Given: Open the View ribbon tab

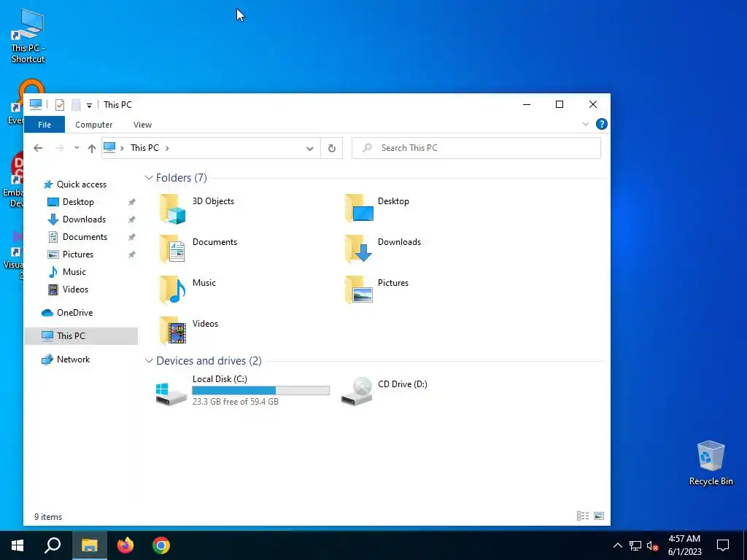Looking at the screenshot, I should pyautogui.click(x=142, y=125).
